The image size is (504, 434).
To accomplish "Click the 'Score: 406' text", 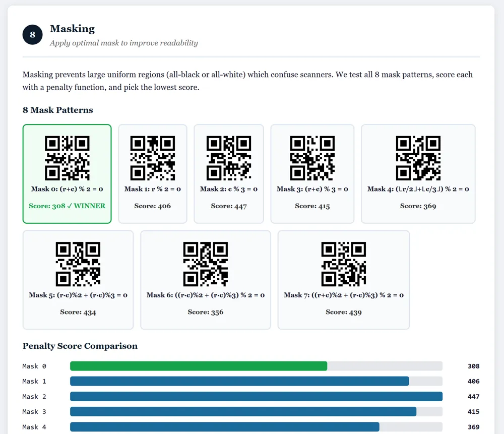I will [x=153, y=206].
